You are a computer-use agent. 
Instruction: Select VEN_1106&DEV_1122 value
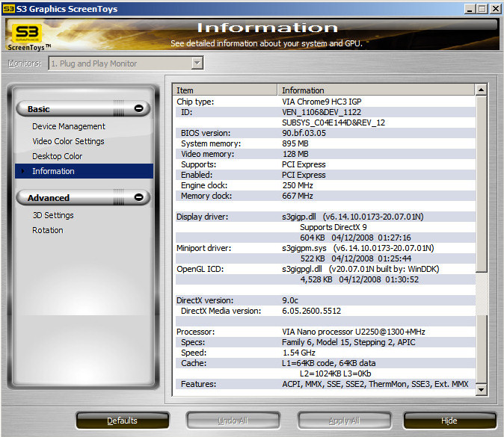322,112
